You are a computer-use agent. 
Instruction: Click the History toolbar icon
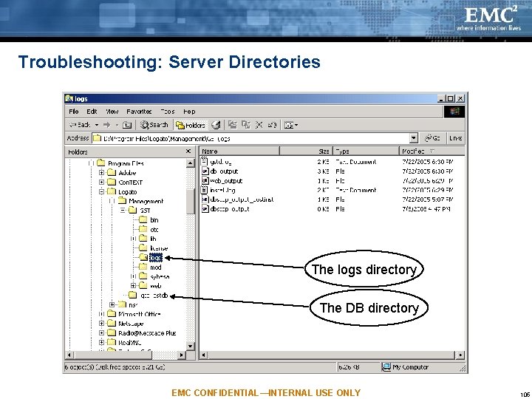click(x=216, y=125)
